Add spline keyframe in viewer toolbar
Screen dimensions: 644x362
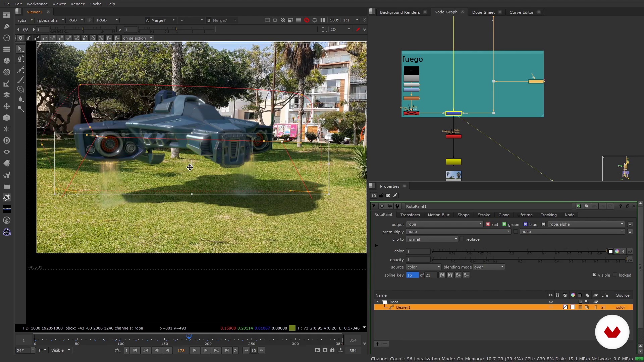click(x=109, y=38)
